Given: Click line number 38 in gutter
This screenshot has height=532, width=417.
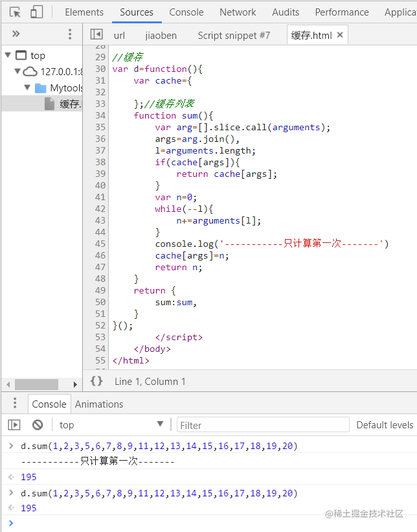Looking at the screenshot, I should [x=100, y=162].
